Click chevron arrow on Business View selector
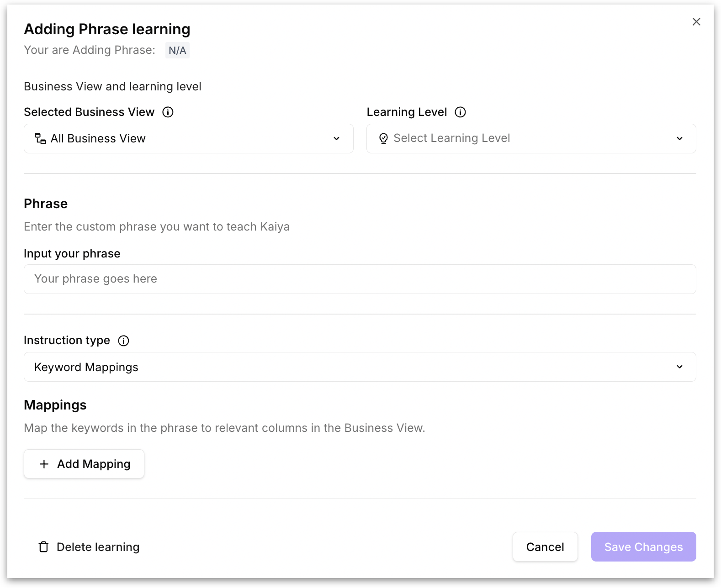The image size is (721, 588). (336, 139)
